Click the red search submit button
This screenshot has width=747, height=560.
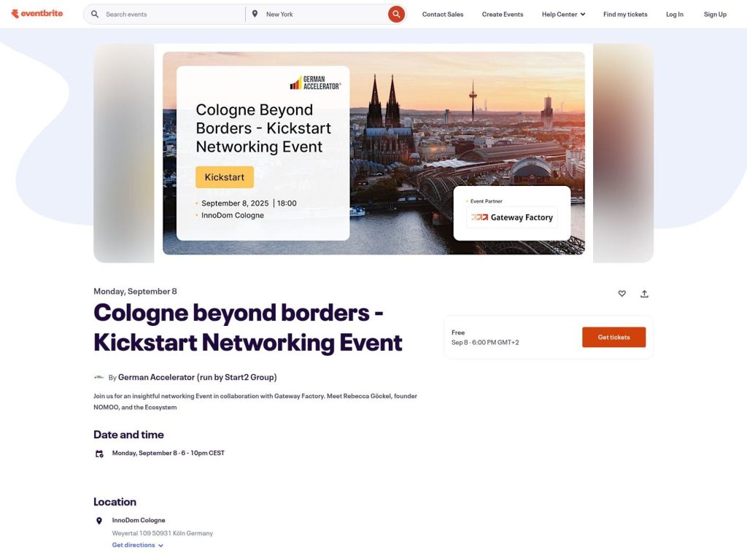pyautogui.click(x=396, y=13)
